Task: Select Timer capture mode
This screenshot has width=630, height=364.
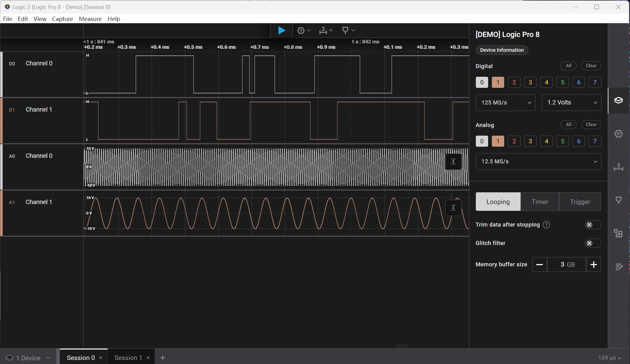Action: pos(540,202)
